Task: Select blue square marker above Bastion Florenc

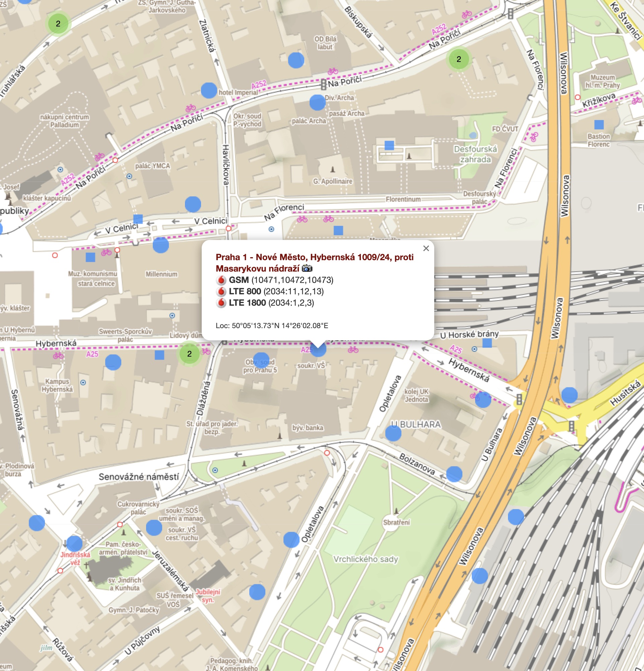Action: coord(599,124)
